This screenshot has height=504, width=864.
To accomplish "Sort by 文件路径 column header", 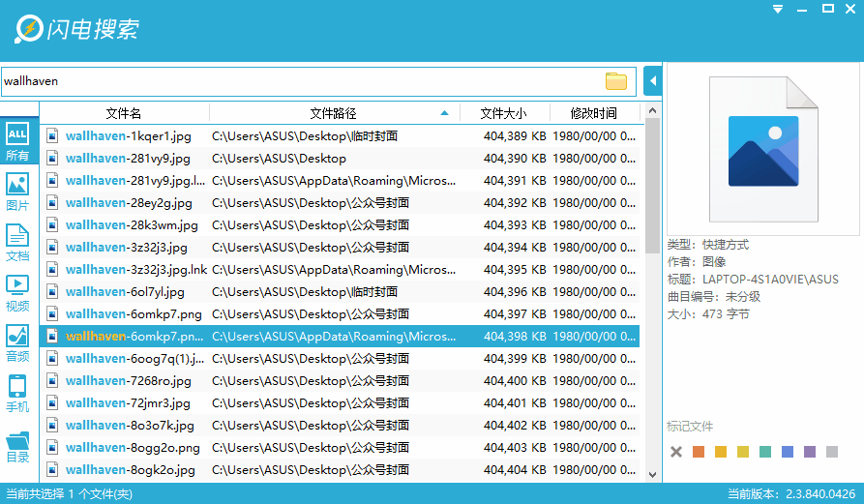I will click(x=334, y=113).
